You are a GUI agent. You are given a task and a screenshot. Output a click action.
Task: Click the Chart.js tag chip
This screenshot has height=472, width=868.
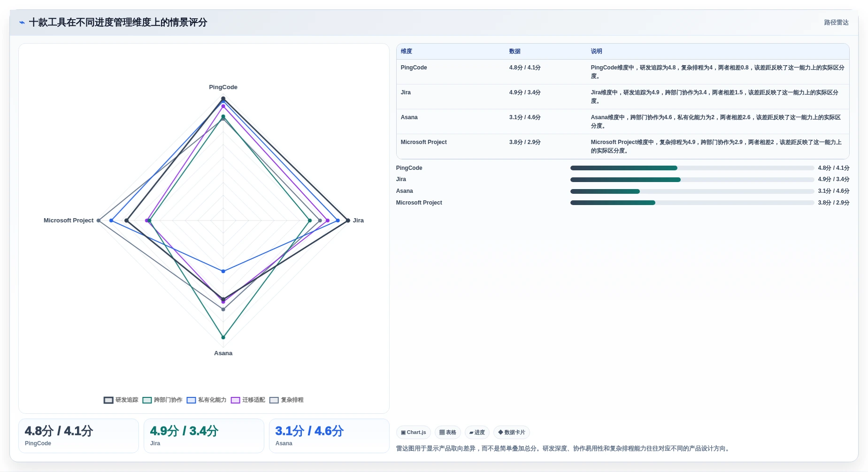413,432
